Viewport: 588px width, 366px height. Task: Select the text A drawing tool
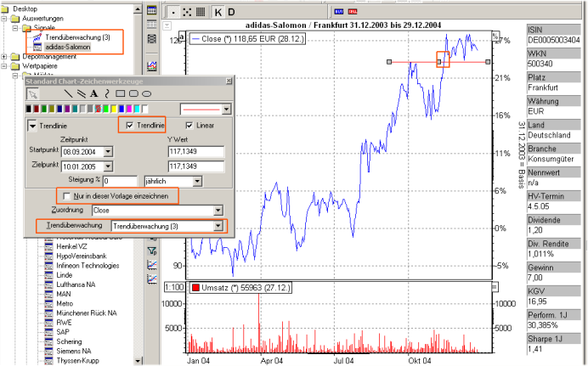pyautogui.click(x=93, y=93)
